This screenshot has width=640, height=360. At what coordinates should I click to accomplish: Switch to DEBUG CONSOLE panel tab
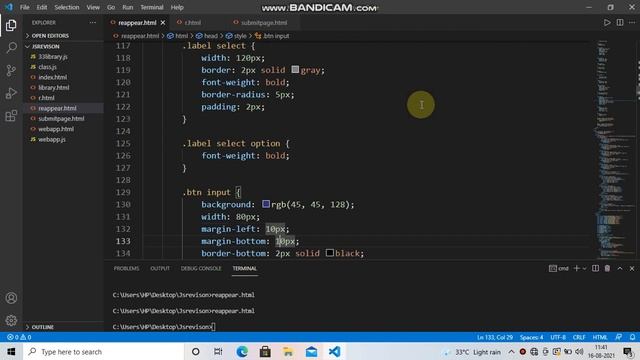point(201,268)
